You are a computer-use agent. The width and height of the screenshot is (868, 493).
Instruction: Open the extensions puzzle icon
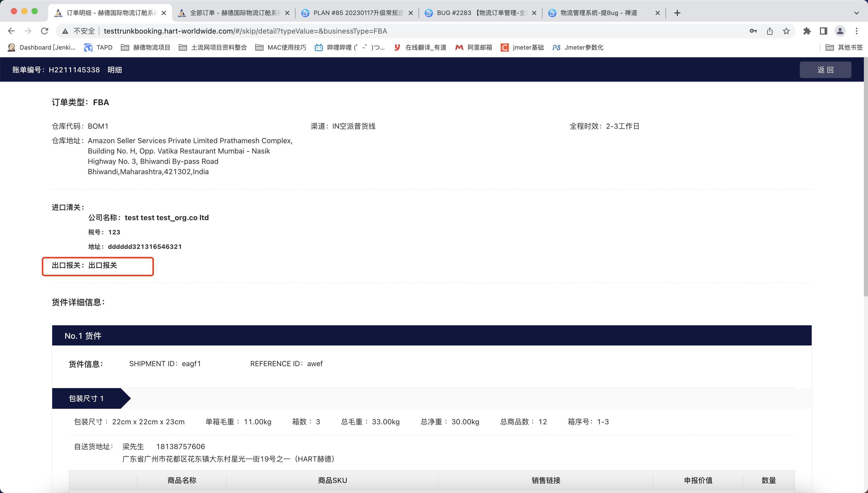pos(807,31)
